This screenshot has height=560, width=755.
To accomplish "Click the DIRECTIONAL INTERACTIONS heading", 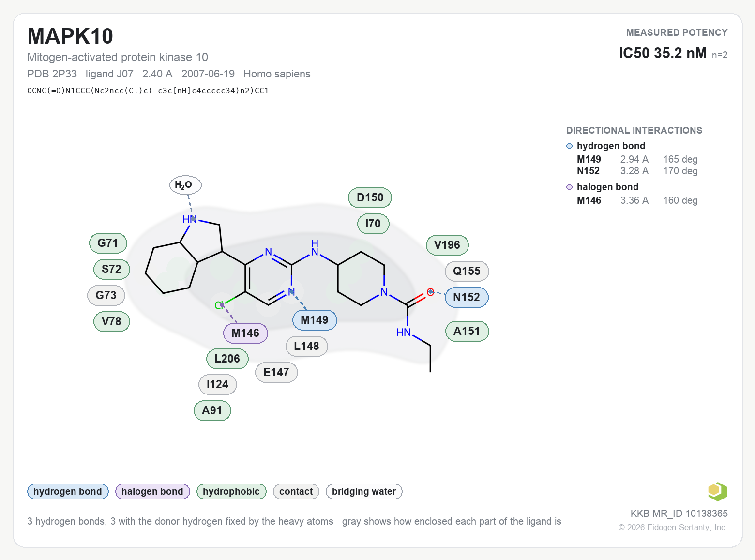I will point(634,130).
